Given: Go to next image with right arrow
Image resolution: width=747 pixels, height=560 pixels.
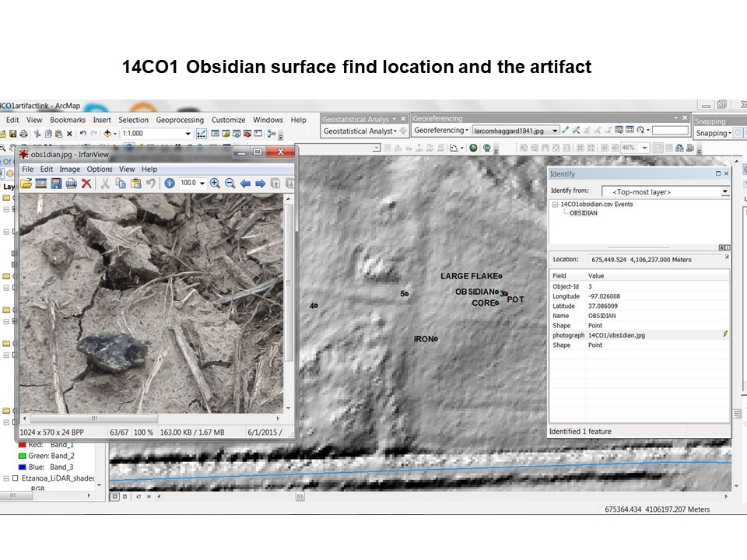Looking at the screenshot, I should click(261, 184).
